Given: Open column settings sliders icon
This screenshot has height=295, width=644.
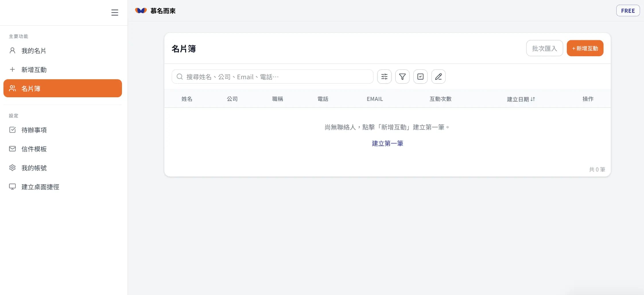Looking at the screenshot, I should (x=384, y=77).
